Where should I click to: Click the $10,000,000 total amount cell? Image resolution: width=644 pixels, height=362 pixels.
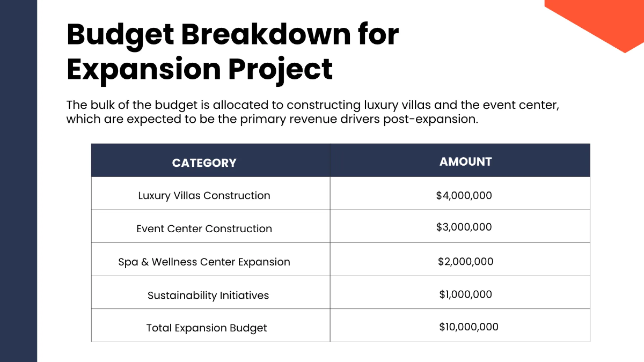[x=469, y=327]
